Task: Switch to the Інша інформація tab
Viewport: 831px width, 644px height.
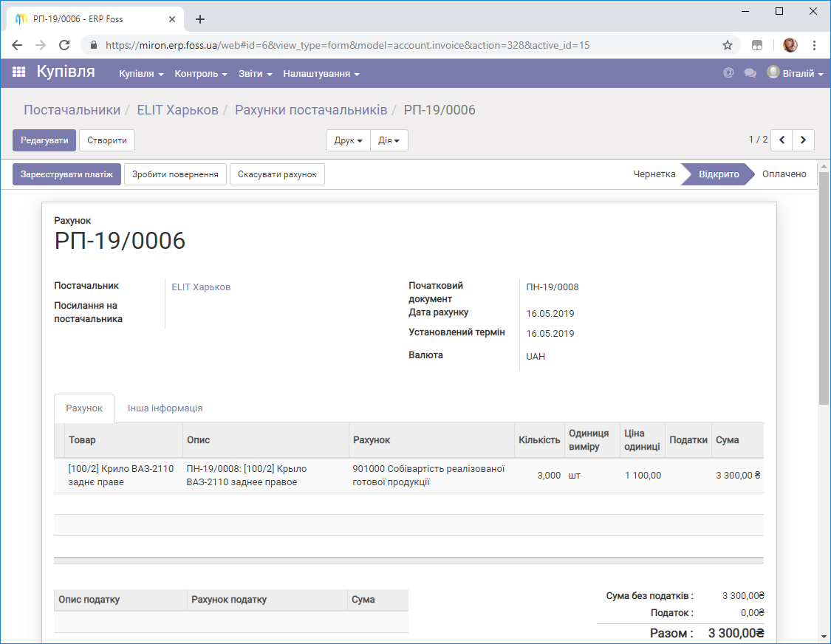Action: pyautogui.click(x=165, y=408)
